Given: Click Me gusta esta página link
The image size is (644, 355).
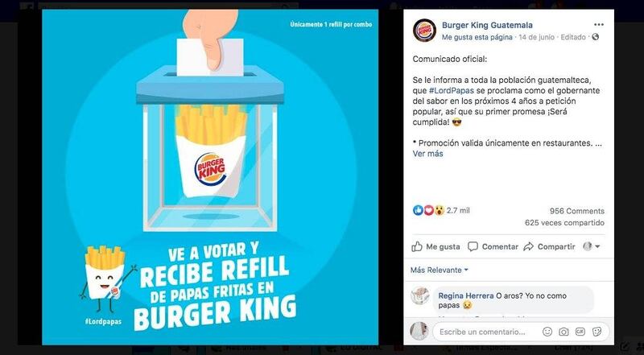Looking at the screenshot, I should coord(477,37).
